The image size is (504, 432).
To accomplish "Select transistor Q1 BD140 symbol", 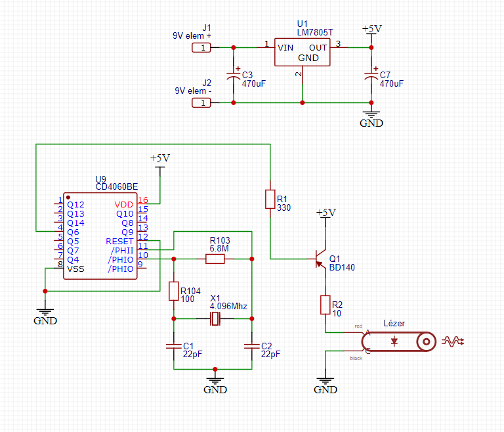I will [x=320, y=259].
